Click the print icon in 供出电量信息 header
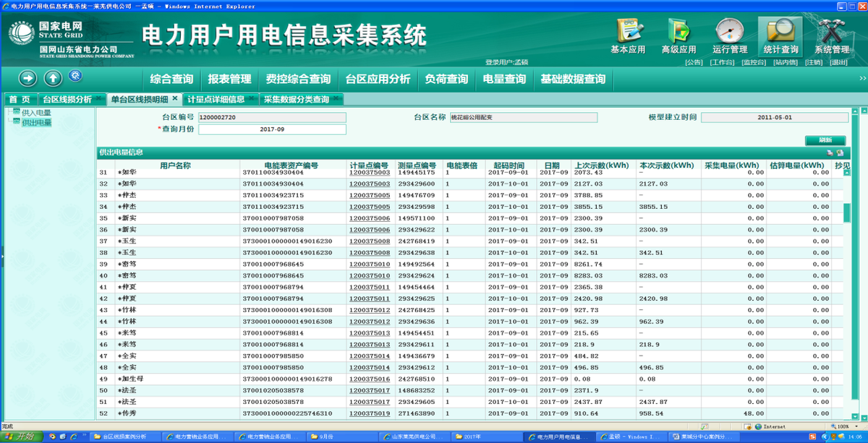 [x=830, y=153]
